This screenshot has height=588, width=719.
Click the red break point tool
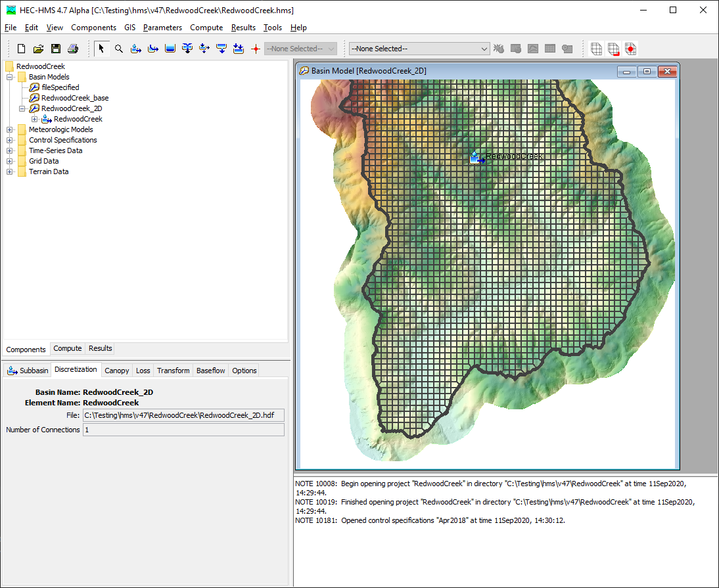(x=256, y=49)
